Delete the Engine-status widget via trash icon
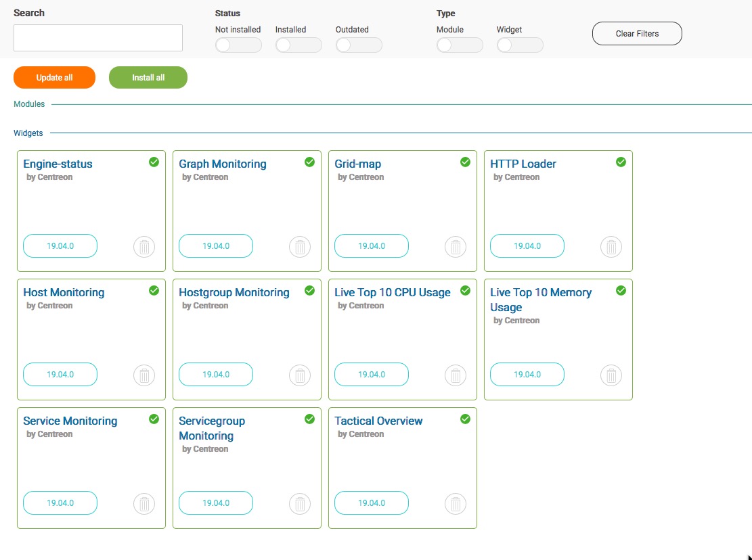The width and height of the screenshot is (752, 560). point(144,247)
